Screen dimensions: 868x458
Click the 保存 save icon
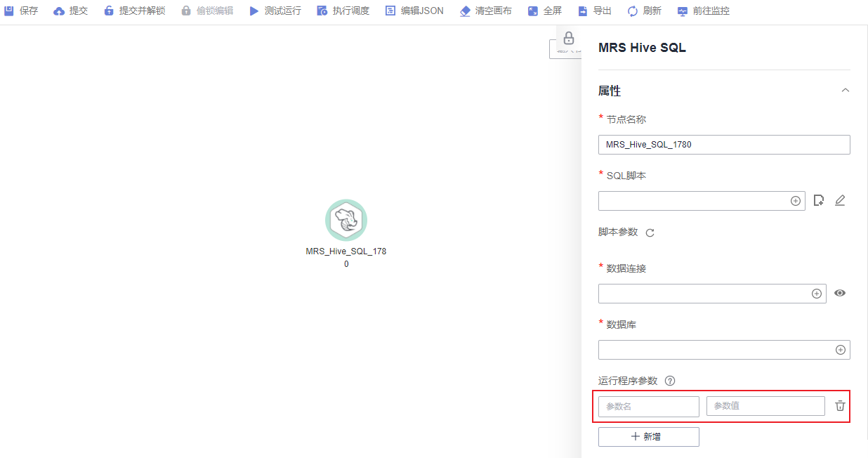click(9, 11)
